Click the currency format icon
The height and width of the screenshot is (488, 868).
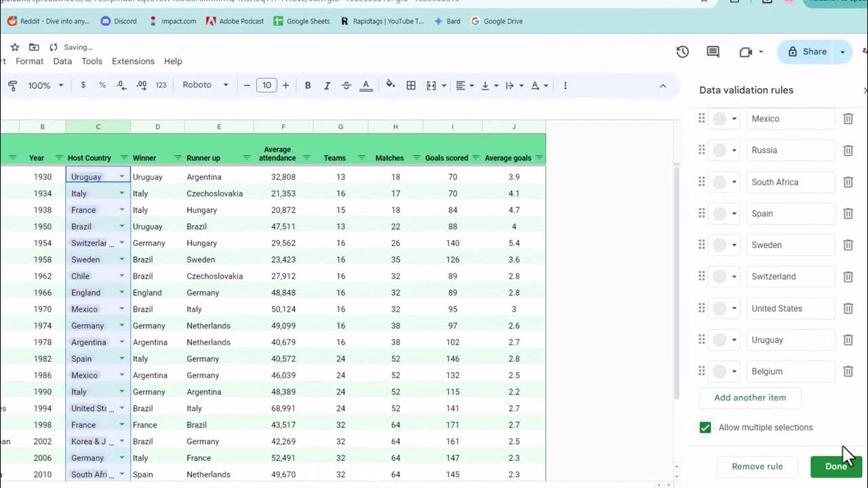[83, 85]
